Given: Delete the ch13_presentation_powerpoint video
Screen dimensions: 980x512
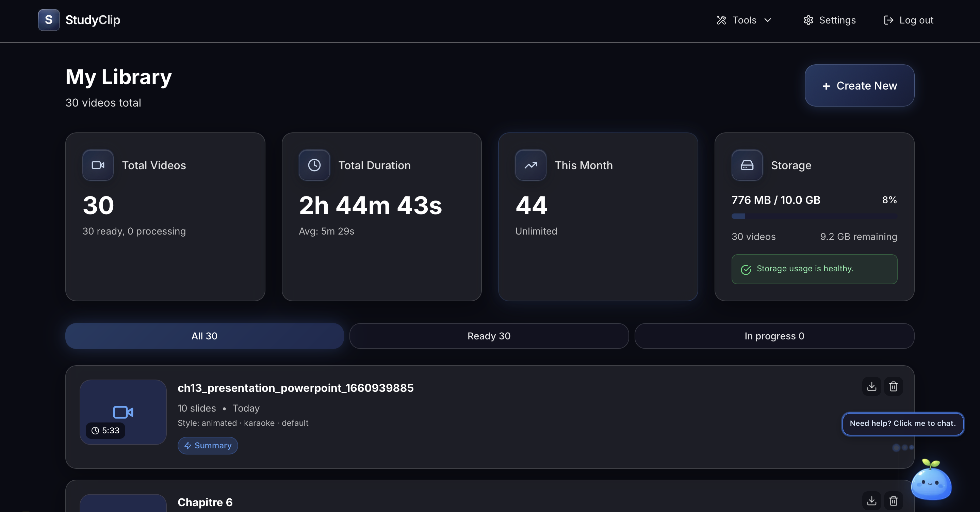Looking at the screenshot, I should [x=893, y=386].
